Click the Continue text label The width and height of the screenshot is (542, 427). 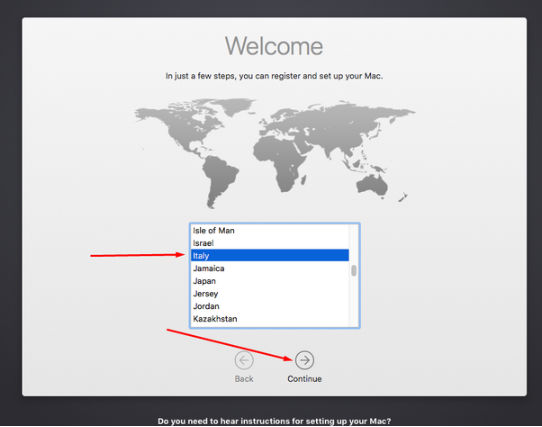(304, 379)
